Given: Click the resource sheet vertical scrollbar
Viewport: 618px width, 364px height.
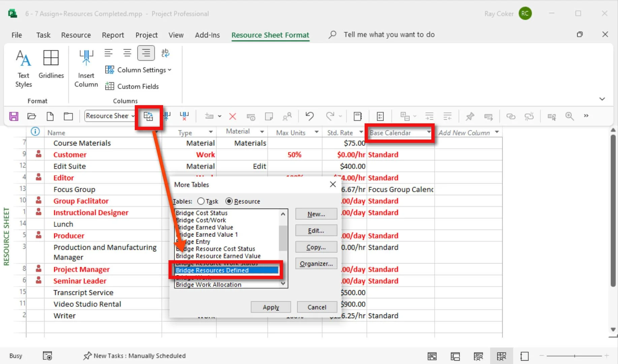Looking at the screenshot, I should click(x=613, y=211).
